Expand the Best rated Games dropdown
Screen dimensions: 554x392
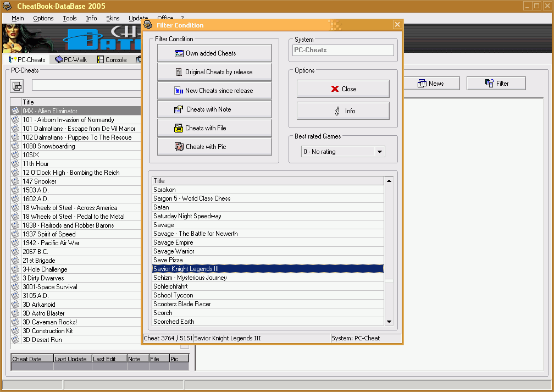[379, 152]
